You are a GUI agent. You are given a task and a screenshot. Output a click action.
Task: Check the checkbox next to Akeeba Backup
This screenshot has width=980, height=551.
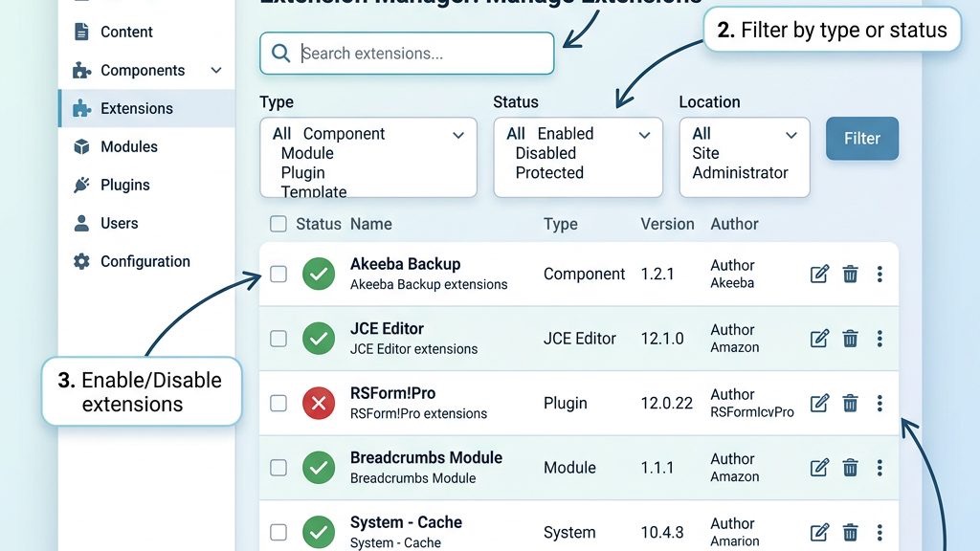pos(278,274)
